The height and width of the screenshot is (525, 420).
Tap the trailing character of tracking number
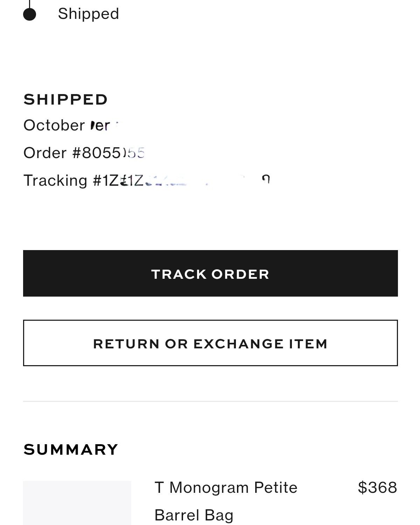(266, 180)
